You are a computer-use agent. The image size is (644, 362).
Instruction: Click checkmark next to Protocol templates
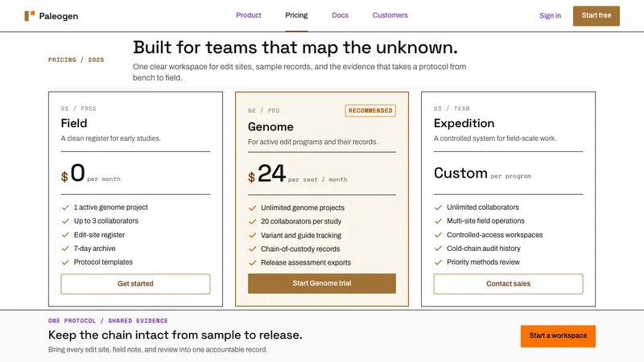point(65,262)
